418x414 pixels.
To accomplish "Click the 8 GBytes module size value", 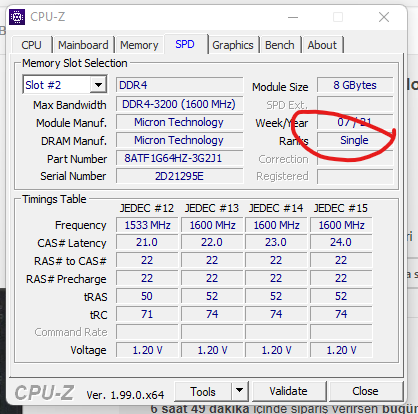I will tap(355, 85).
